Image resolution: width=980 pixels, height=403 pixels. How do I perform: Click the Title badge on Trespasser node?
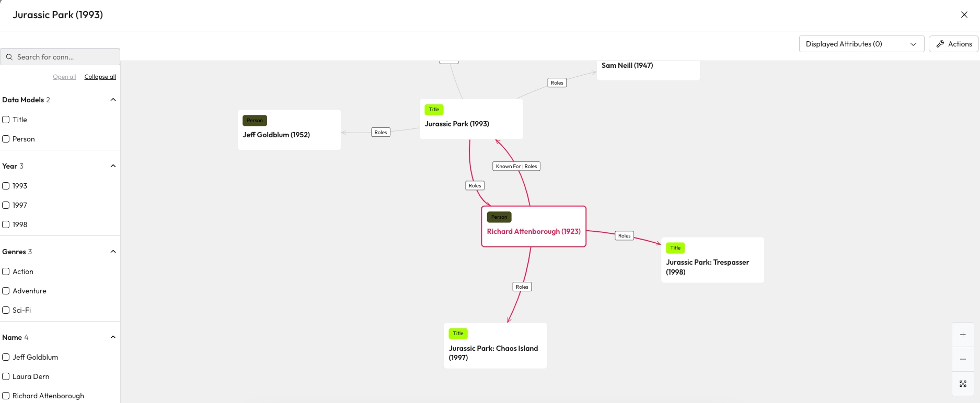675,248
